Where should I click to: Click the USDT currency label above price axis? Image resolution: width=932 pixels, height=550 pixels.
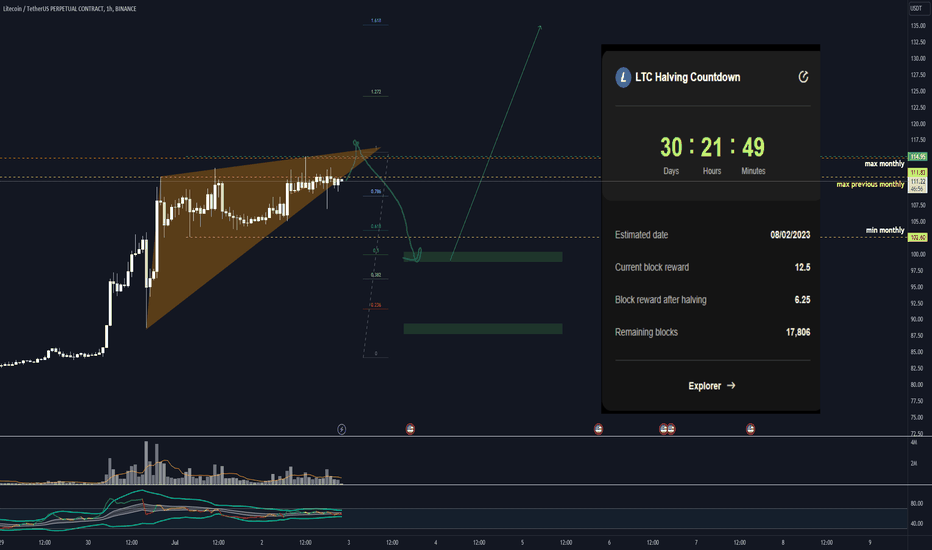(916, 8)
